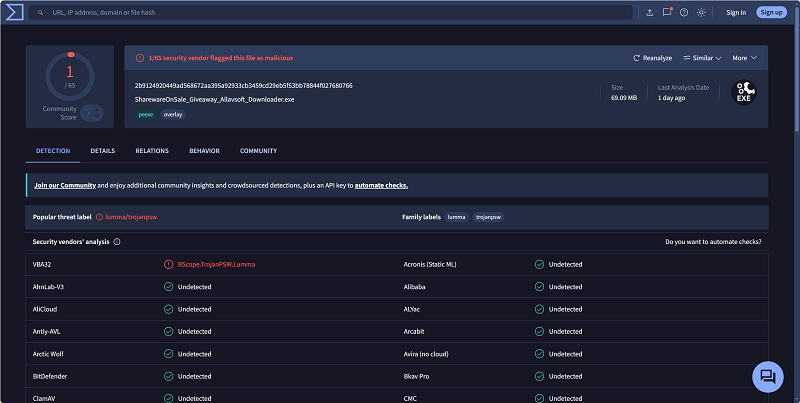Click the Arctic Wolf undetected check icon
The image size is (800, 403).
pos(168,354)
